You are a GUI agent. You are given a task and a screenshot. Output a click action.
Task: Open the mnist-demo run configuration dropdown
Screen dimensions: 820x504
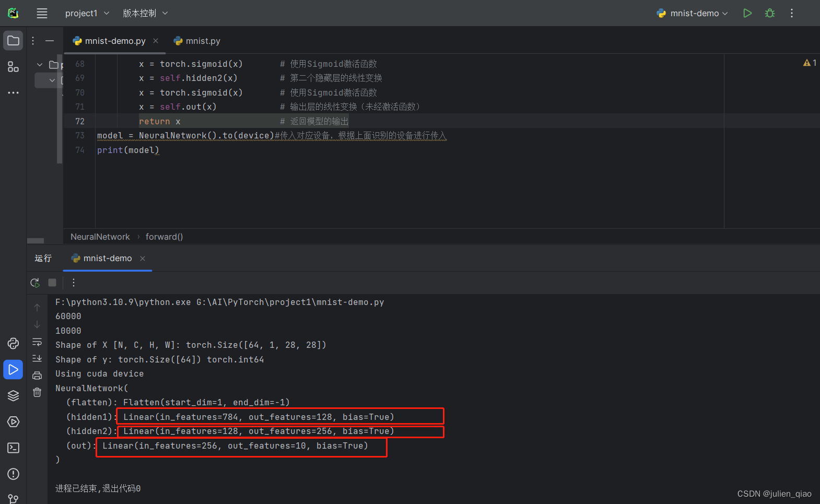click(692, 13)
